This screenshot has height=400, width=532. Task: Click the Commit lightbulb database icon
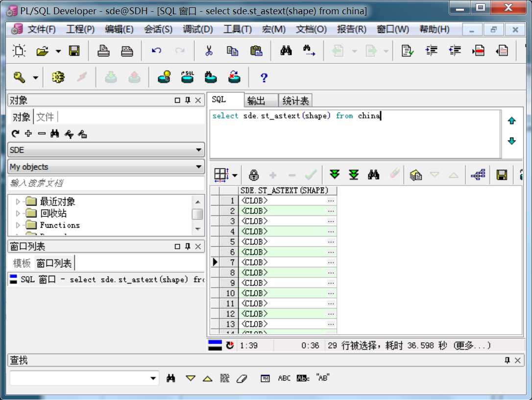coord(164,77)
